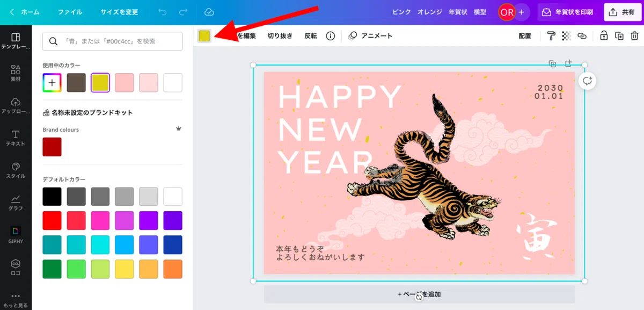The height and width of the screenshot is (310, 644).
Task: Select the dark green default color swatch
Action: tap(52, 269)
